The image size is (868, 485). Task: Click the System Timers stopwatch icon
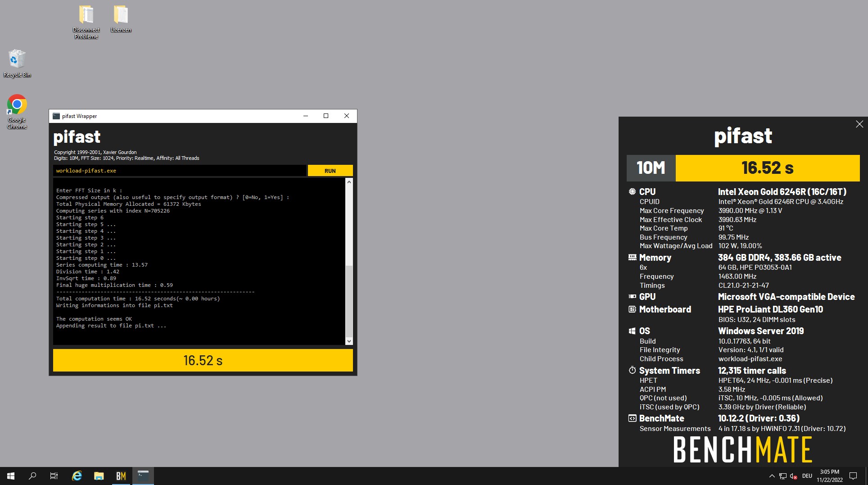point(632,370)
